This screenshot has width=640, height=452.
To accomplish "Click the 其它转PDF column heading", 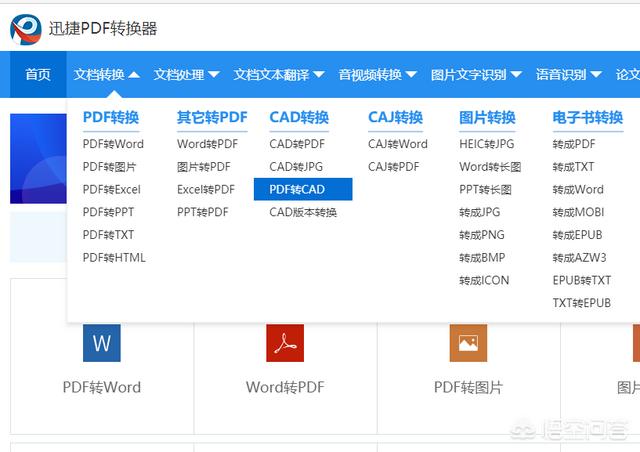I will click(212, 118).
